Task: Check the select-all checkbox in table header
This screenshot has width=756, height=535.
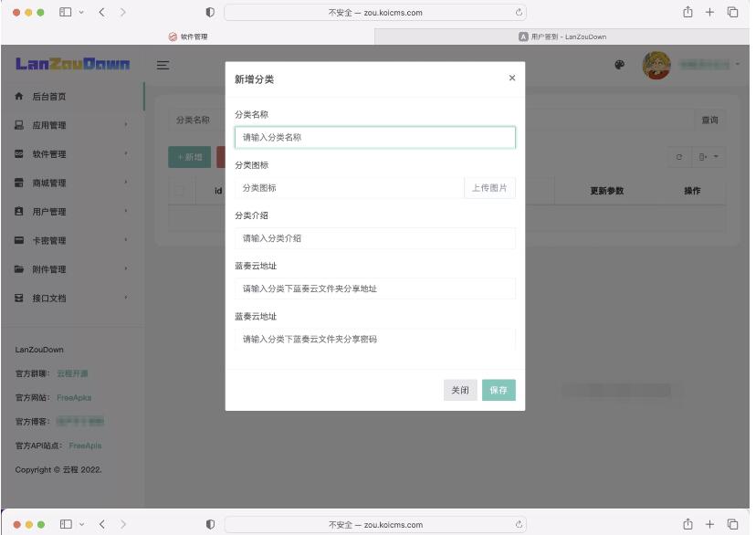Action: click(x=176, y=189)
